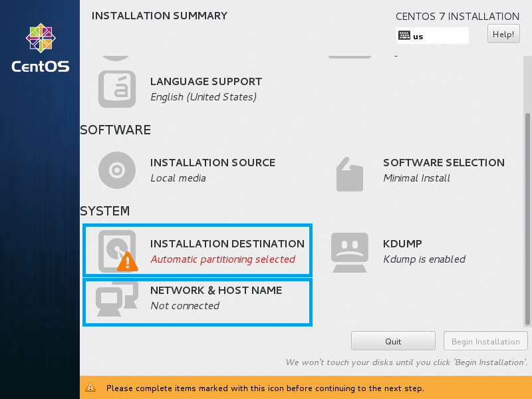
Task: Click the Network & Host Name computers icon
Action: pos(117,299)
